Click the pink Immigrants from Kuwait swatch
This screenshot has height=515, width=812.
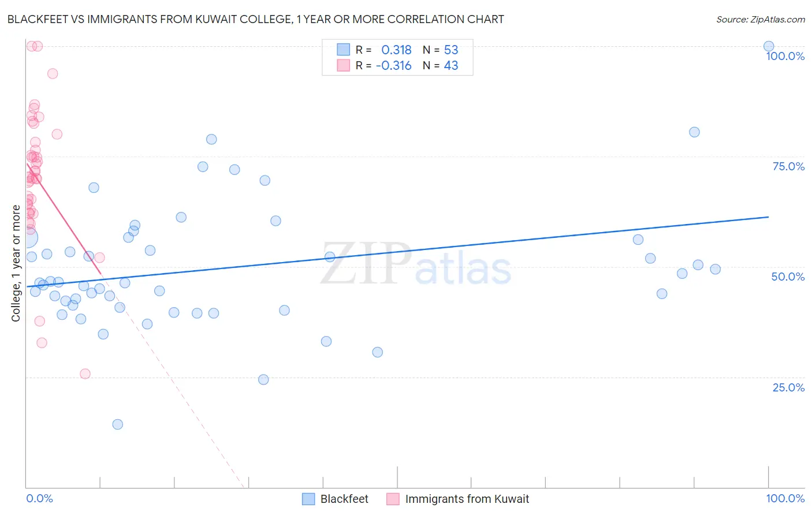(x=393, y=499)
